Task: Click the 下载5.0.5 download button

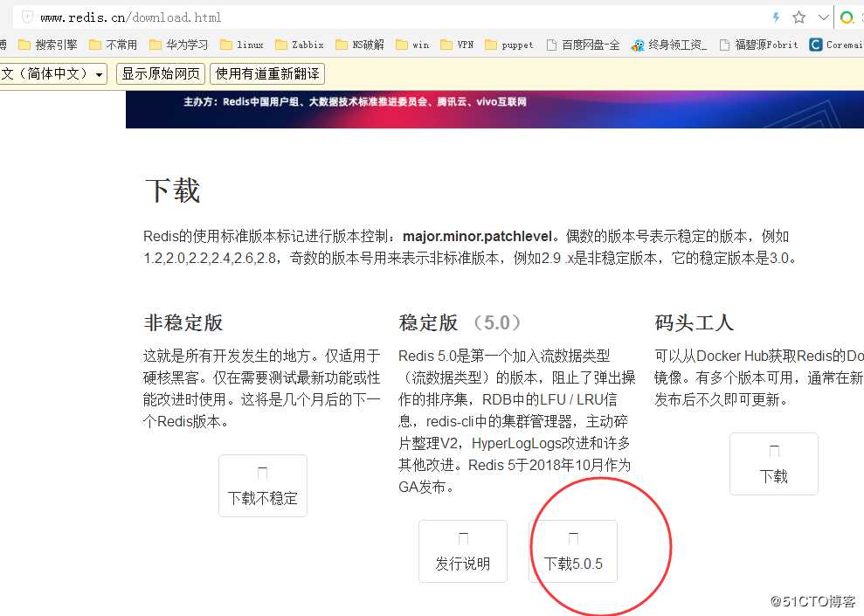Action: [573, 551]
